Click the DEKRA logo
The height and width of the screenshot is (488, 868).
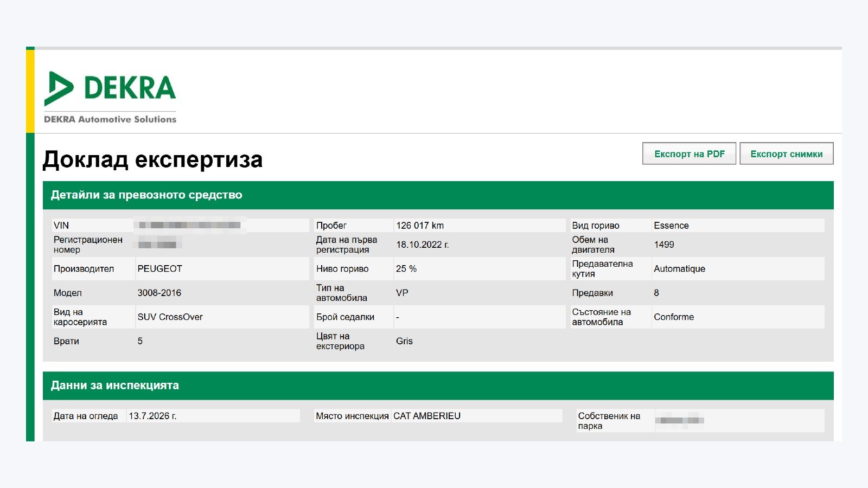coord(110,88)
